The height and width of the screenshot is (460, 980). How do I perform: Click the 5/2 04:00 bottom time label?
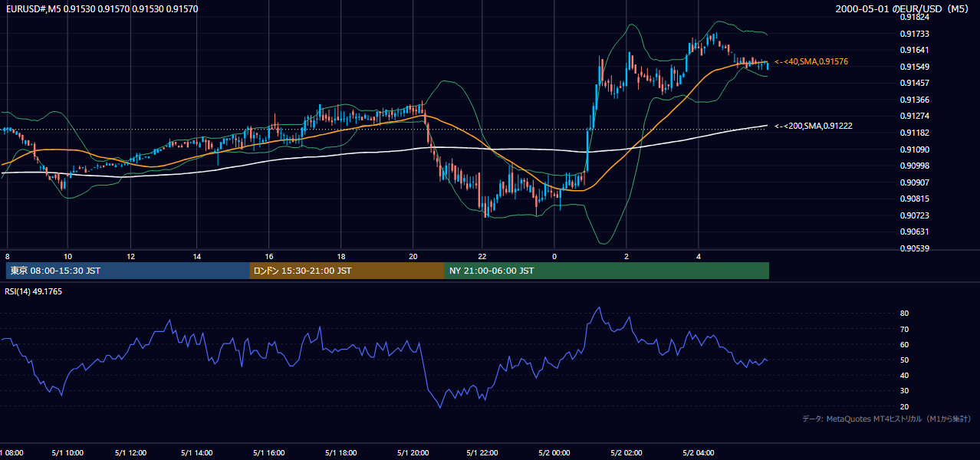coord(698,452)
